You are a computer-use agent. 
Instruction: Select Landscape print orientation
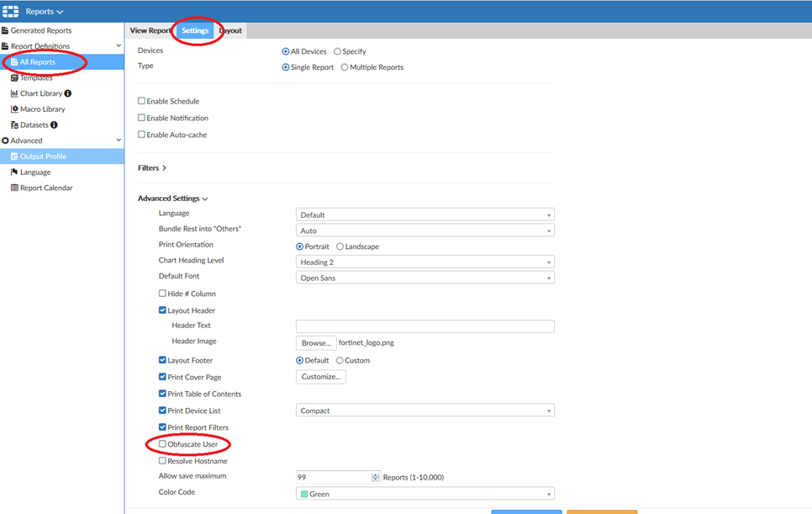[x=340, y=246]
